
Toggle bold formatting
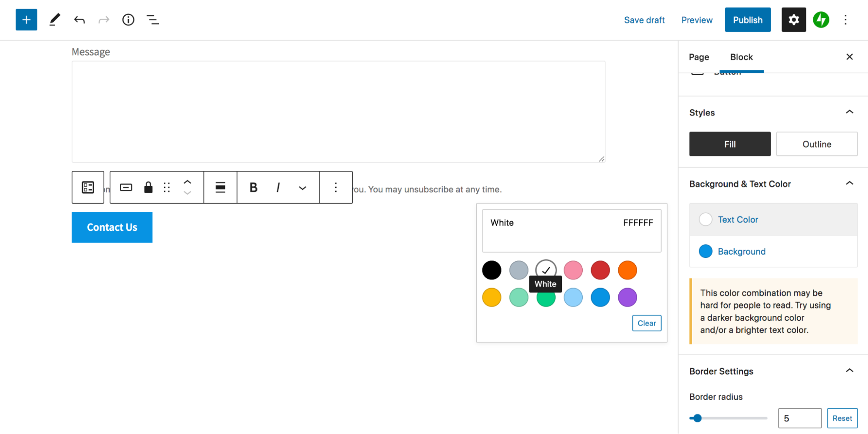[x=254, y=187]
